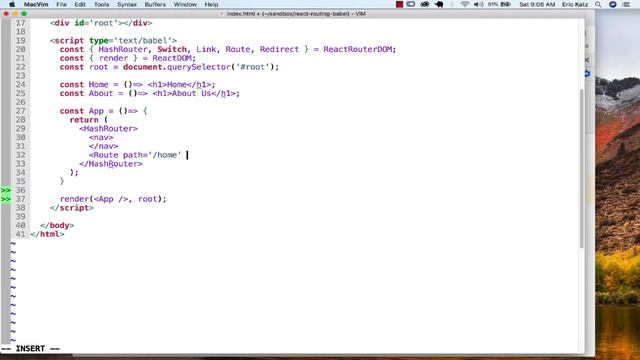Open the Edit menu

click(x=80, y=4)
